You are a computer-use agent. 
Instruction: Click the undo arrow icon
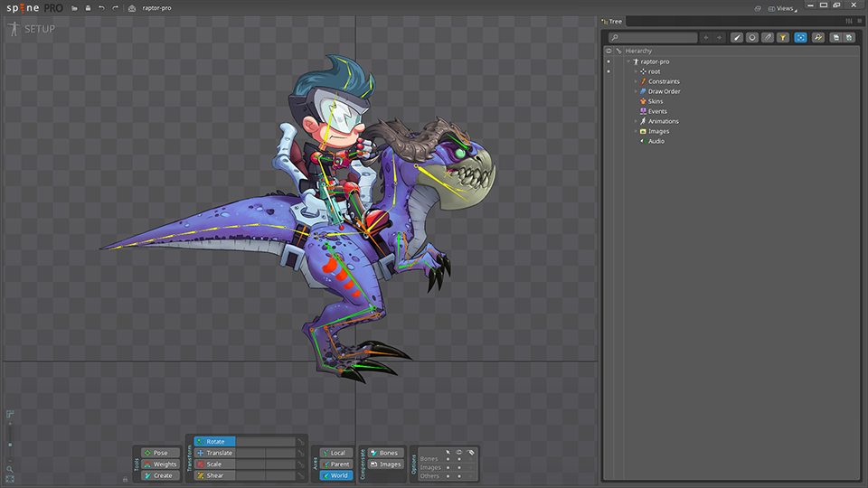[101, 8]
